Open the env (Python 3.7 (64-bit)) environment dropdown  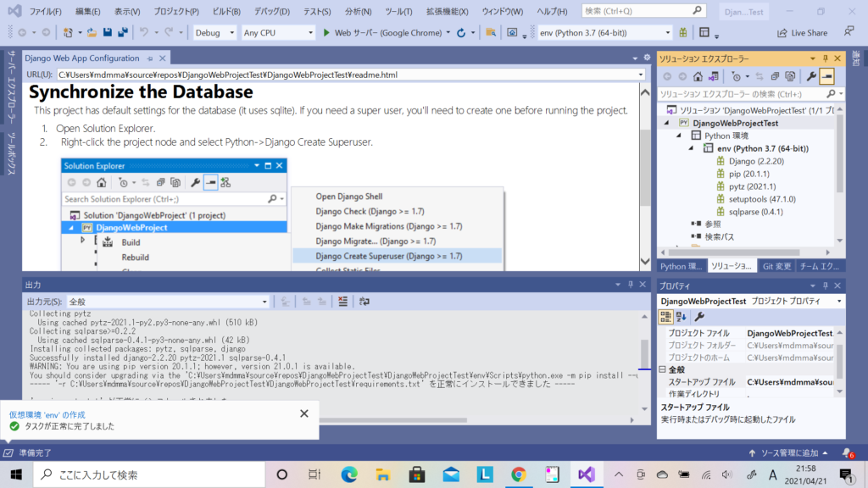tap(604, 33)
